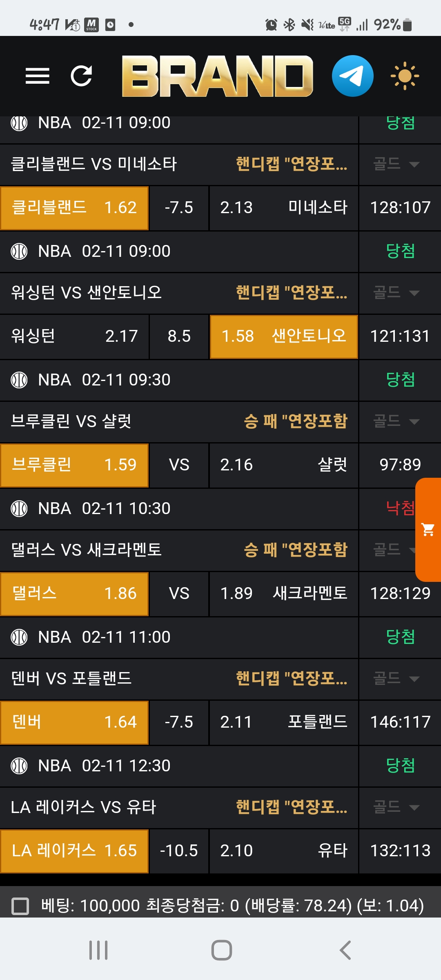Toggle light mode sun icon
Screen dimensions: 441x980
[404, 76]
